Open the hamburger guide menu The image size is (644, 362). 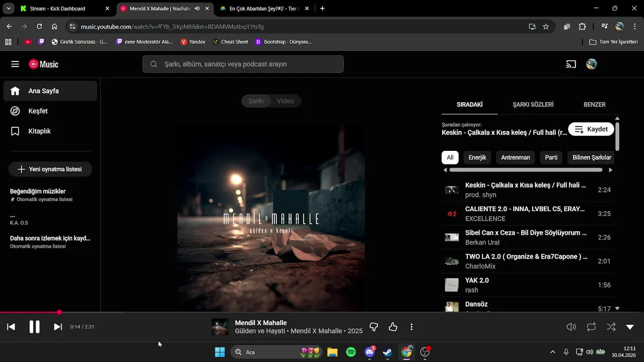(x=15, y=64)
